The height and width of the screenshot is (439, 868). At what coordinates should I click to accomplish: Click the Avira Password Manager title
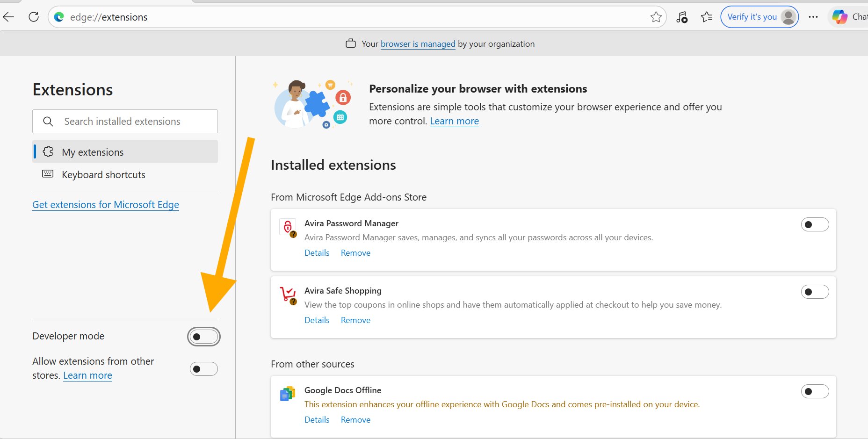click(x=351, y=223)
